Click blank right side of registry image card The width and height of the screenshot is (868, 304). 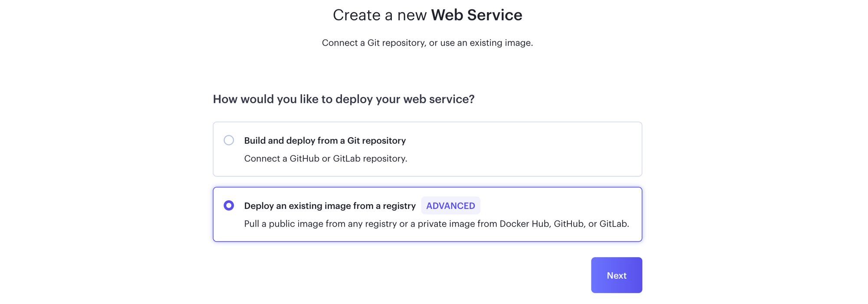pyautogui.click(x=564, y=205)
